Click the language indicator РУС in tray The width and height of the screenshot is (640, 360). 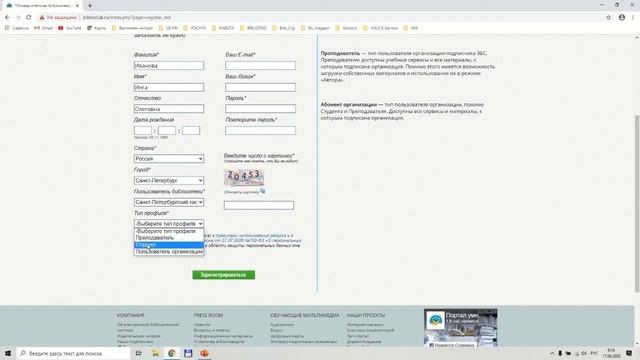pyautogui.click(x=594, y=353)
